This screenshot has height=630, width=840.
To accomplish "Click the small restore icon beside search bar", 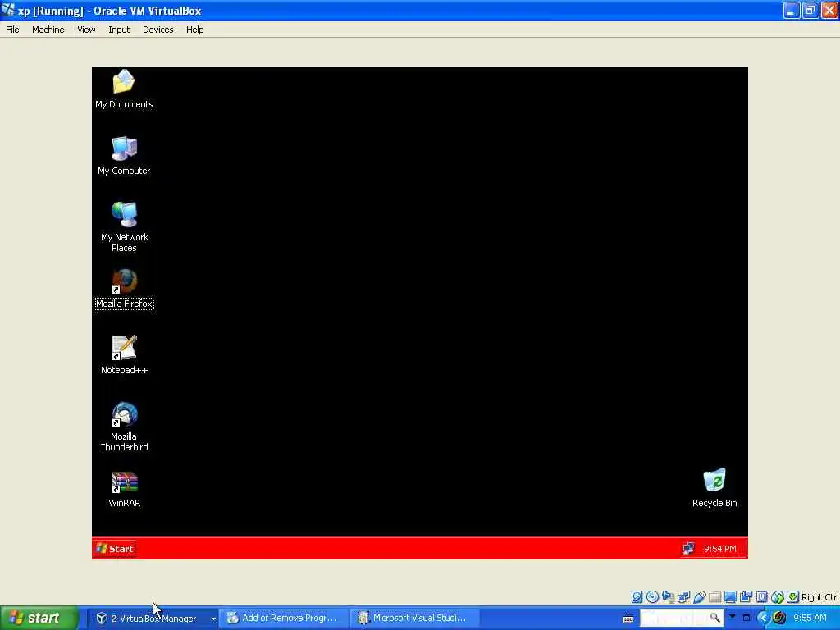I will (746, 618).
